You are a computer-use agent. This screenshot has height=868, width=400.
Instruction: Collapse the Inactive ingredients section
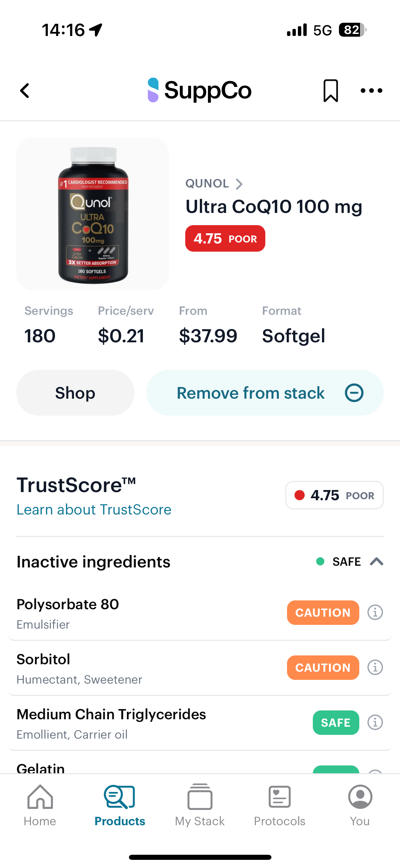click(x=376, y=562)
